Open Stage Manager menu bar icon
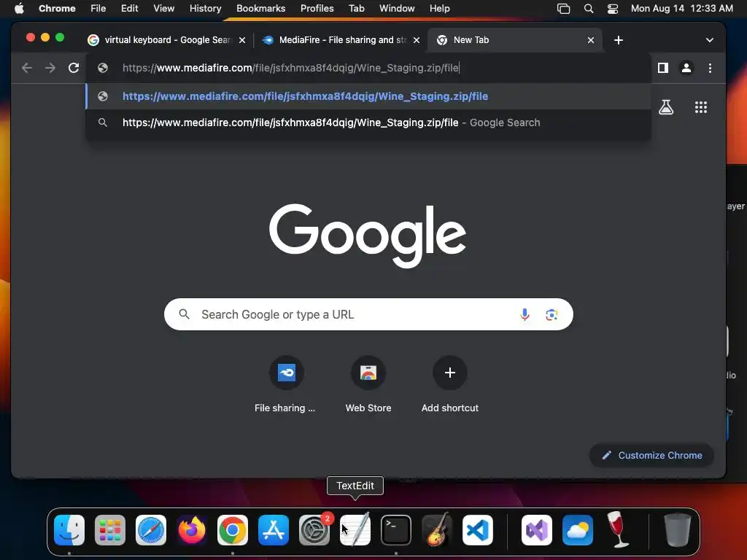The height and width of the screenshot is (560, 747). tap(564, 9)
